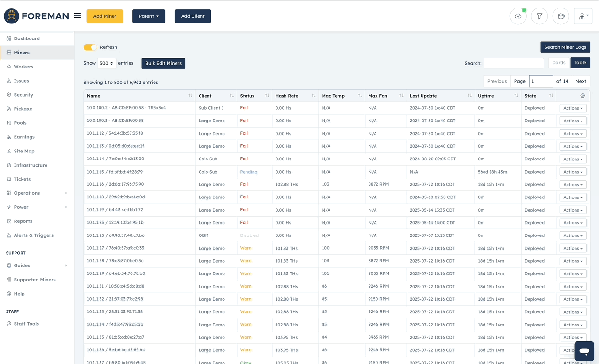Image resolution: width=599 pixels, height=364 pixels.
Task: Open miner 10.1.1.27 / 76:40:57:a5:c0:33
Action: (115, 249)
